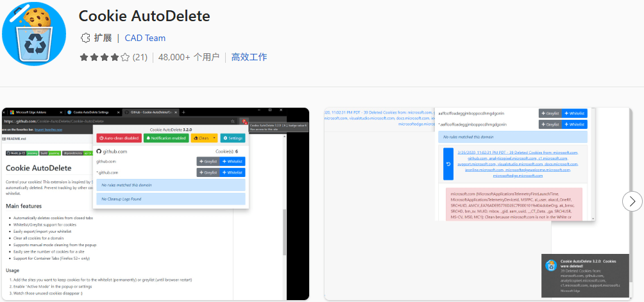
Task: Open the CAD Team developer link
Action: click(145, 38)
